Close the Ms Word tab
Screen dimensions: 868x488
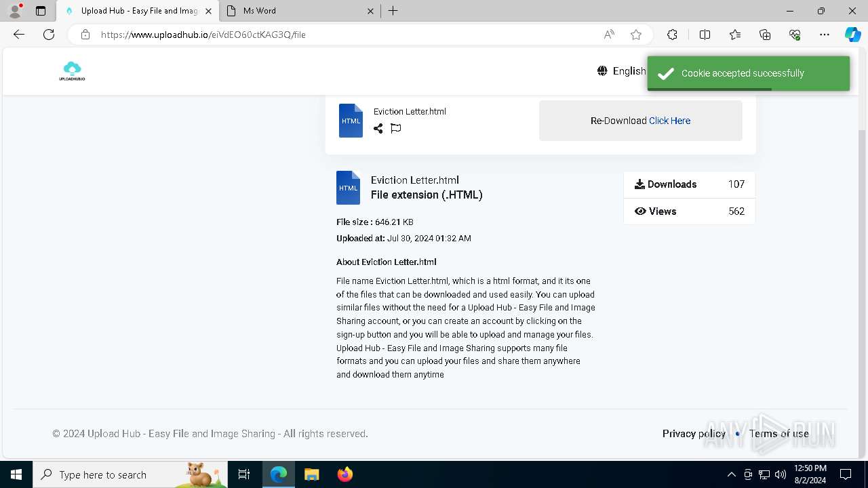click(370, 11)
